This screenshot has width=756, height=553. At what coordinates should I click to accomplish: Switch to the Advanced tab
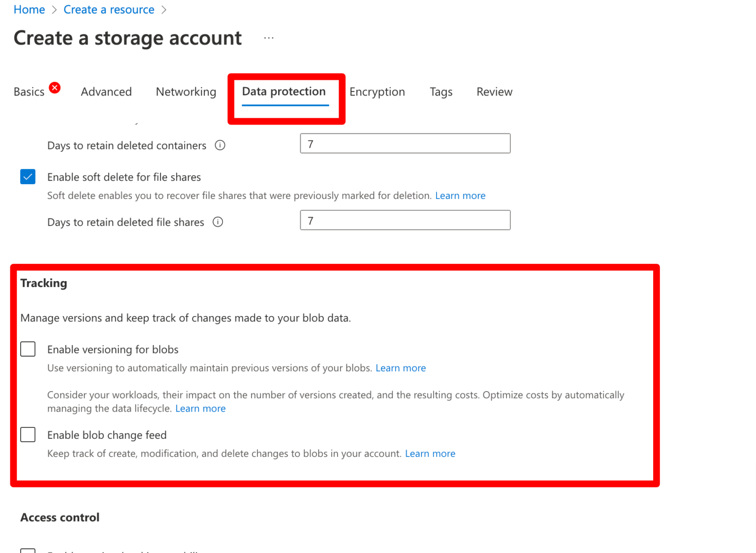pyautogui.click(x=106, y=92)
